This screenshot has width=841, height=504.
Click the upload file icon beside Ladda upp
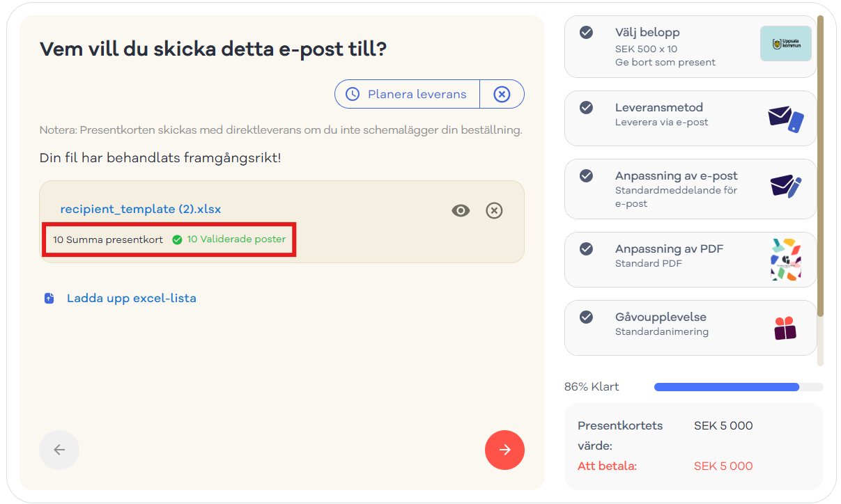point(49,299)
